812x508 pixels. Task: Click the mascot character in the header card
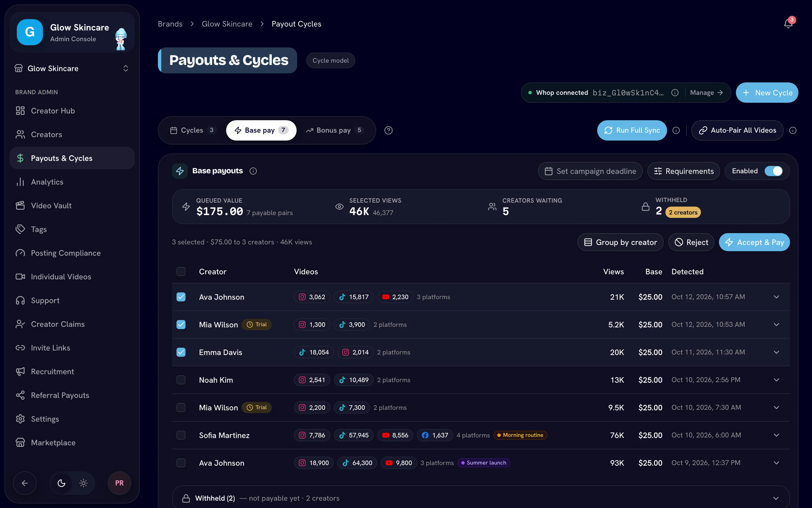pyautogui.click(x=121, y=39)
